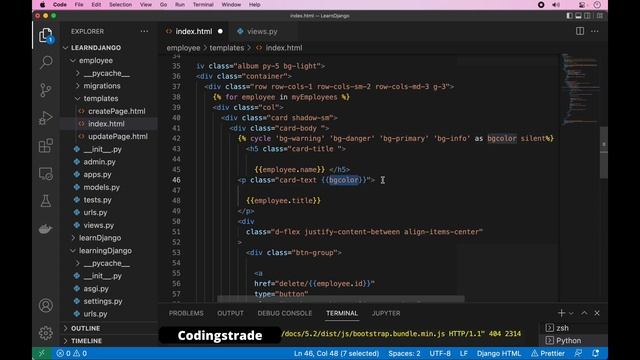
Task: Customize layout icon in title bar
Action: tap(600, 16)
